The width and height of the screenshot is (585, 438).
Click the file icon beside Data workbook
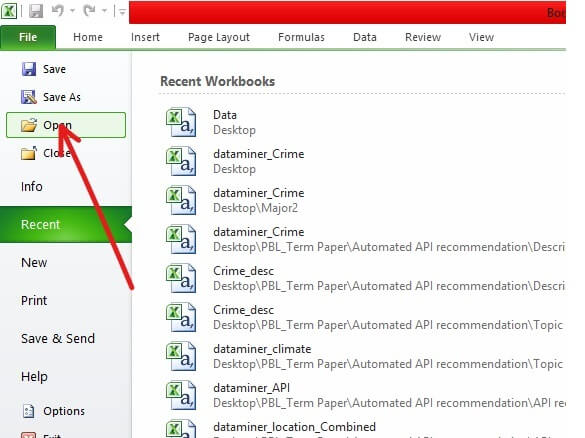click(x=181, y=122)
